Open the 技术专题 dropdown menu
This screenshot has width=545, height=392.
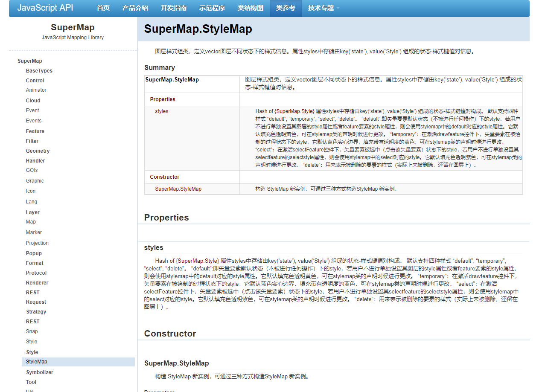[x=324, y=8]
